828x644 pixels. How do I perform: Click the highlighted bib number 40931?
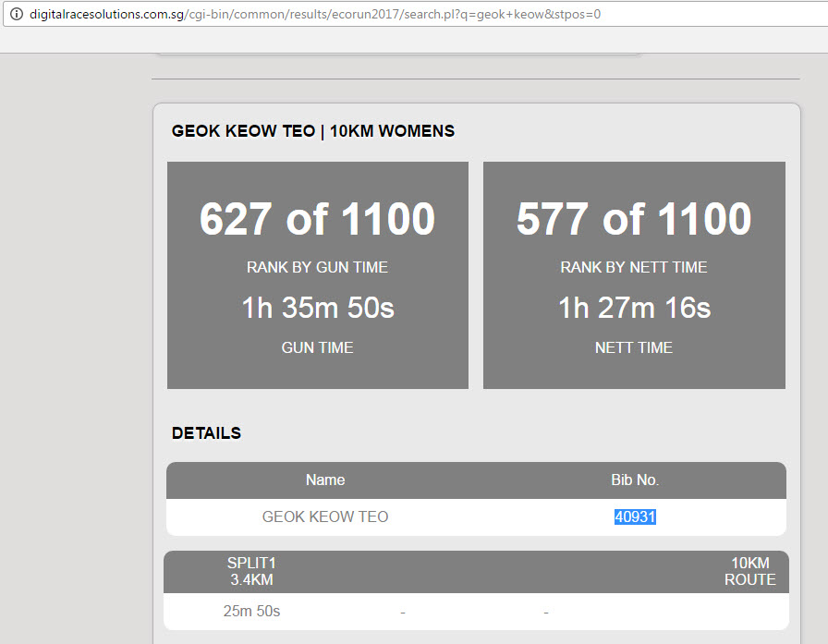click(635, 517)
